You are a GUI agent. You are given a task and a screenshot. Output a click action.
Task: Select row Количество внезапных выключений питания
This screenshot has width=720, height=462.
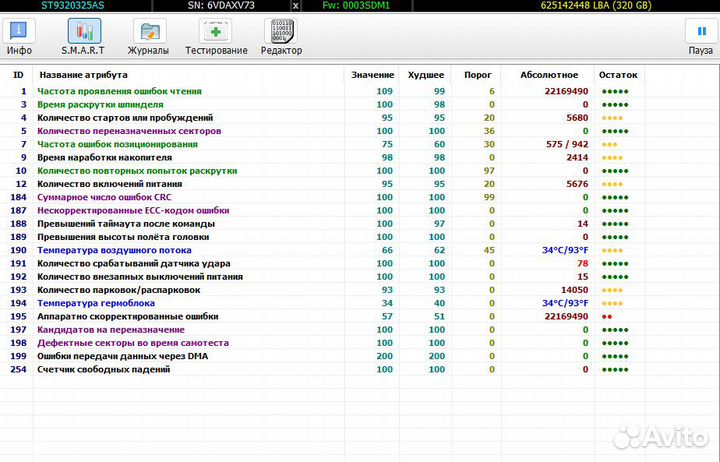point(321,277)
